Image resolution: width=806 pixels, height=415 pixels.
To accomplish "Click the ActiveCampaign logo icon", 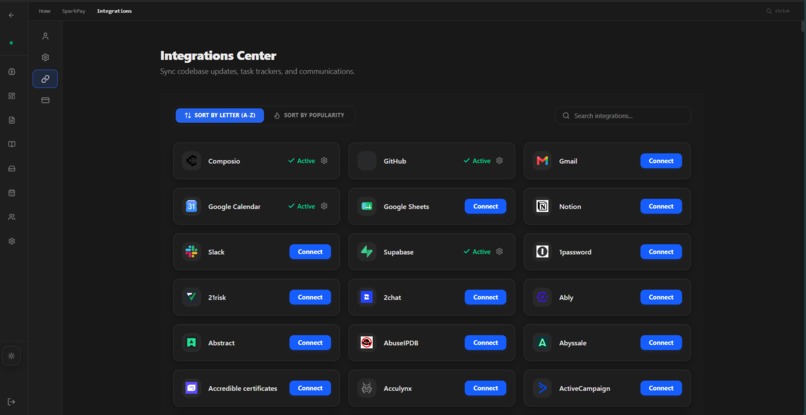I will click(x=542, y=388).
